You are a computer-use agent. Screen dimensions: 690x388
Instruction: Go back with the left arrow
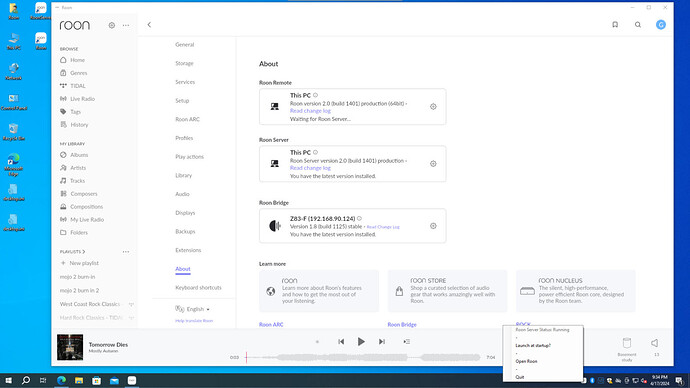tap(149, 25)
